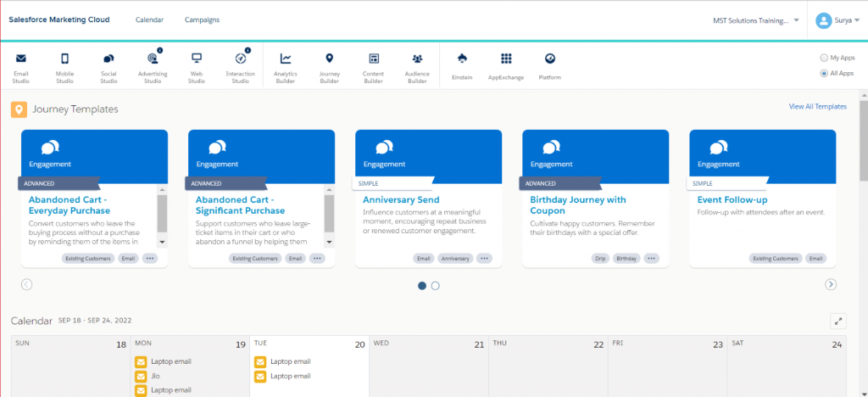
Task: Open MST Solutions Training account dropdown
Action: (x=755, y=20)
